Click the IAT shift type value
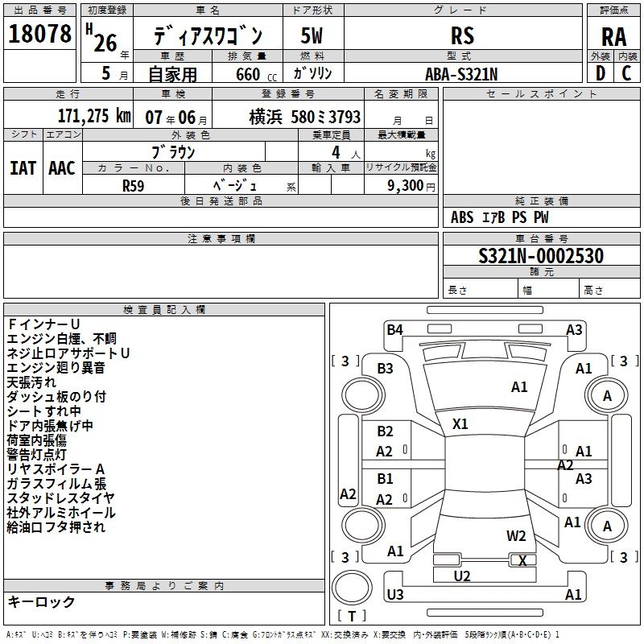 point(23,168)
